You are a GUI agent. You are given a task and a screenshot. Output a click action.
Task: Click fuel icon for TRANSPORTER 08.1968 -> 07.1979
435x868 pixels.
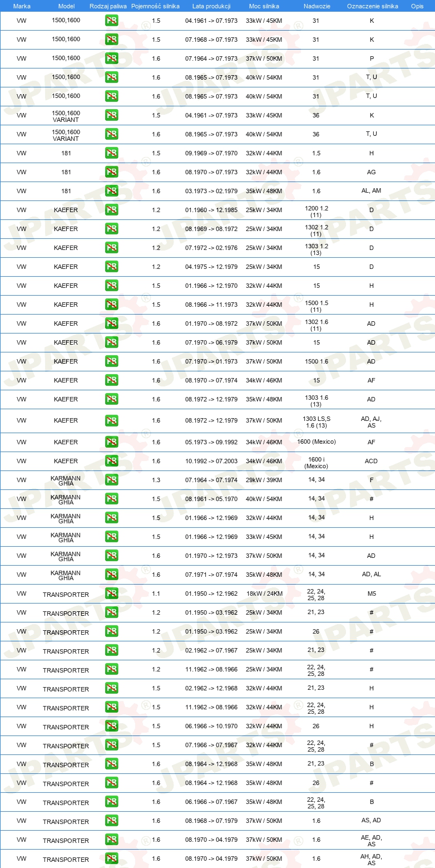click(111, 821)
